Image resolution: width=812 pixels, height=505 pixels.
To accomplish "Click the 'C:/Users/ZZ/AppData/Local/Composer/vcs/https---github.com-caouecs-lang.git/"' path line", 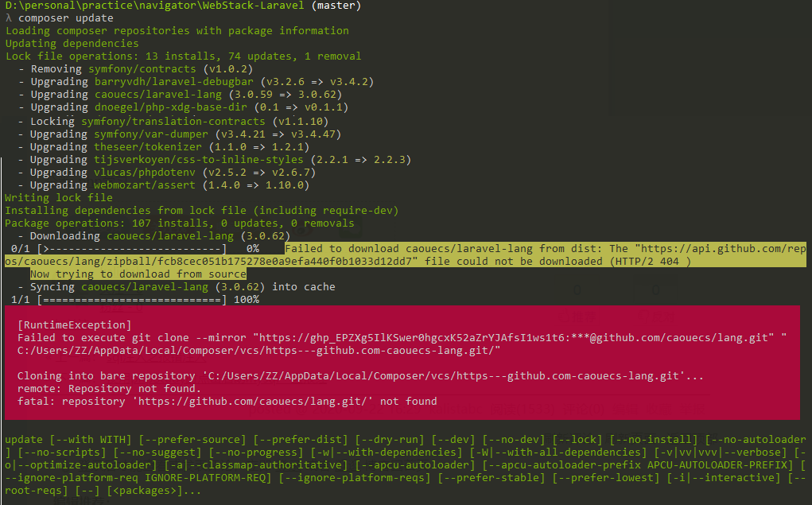I will pos(259,351).
